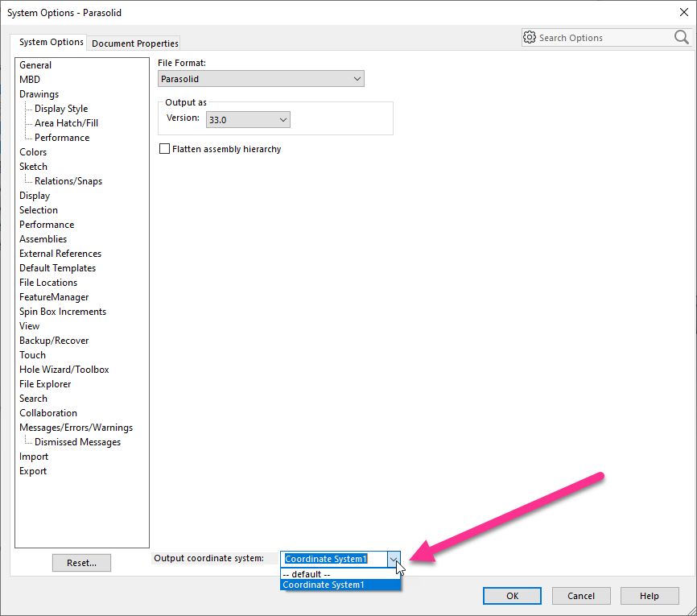Click the Help button
The height and width of the screenshot is (616, 697).
(x=650, y=596)
